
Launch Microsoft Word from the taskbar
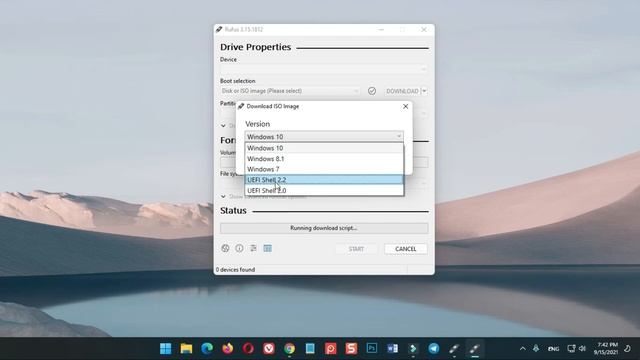(392, 349)
